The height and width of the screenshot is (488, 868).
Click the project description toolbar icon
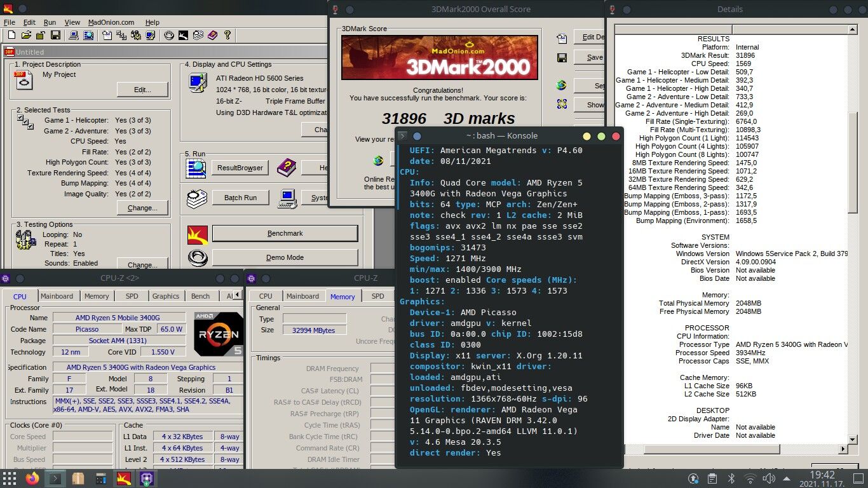coord(107,36)
